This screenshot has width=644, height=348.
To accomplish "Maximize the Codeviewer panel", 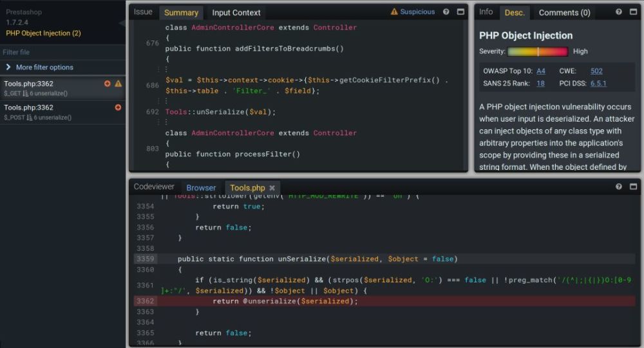I will [x=633, y=187].
